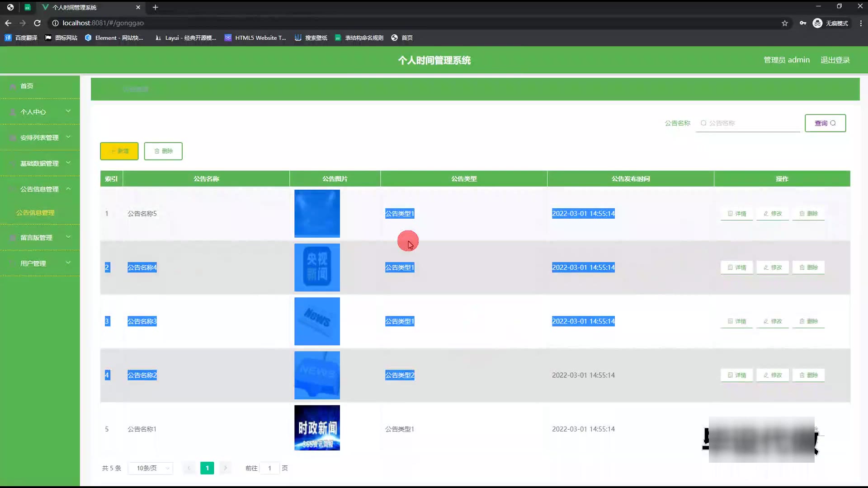Expand the 安排列表管理 sidebar menu

point(40,137)
